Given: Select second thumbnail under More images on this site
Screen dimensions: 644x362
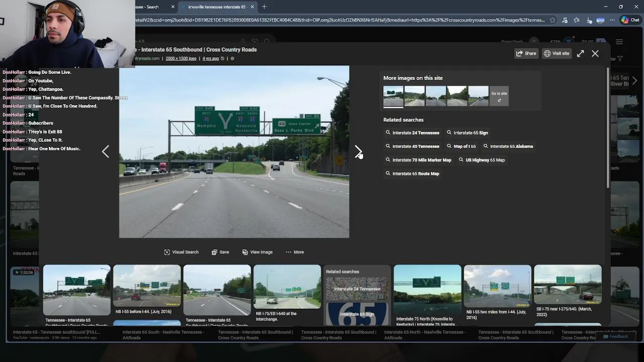Looking at the screenshot, I should click(415, 96).
